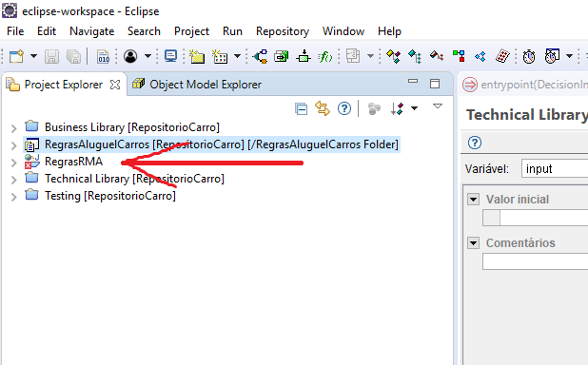This screenshot has height=365, width=588.
Task: Open the Window menu
Action: click(x=343, y=31)
